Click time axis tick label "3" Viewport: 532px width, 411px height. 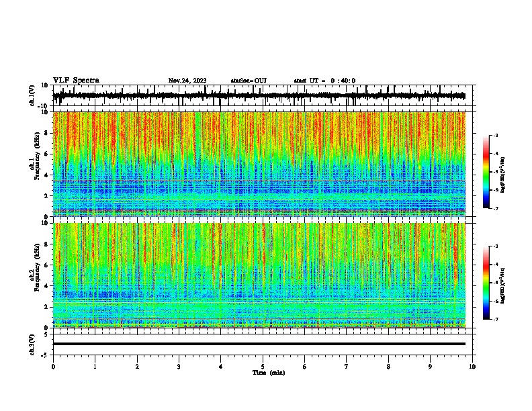click(x=179, y=367)
